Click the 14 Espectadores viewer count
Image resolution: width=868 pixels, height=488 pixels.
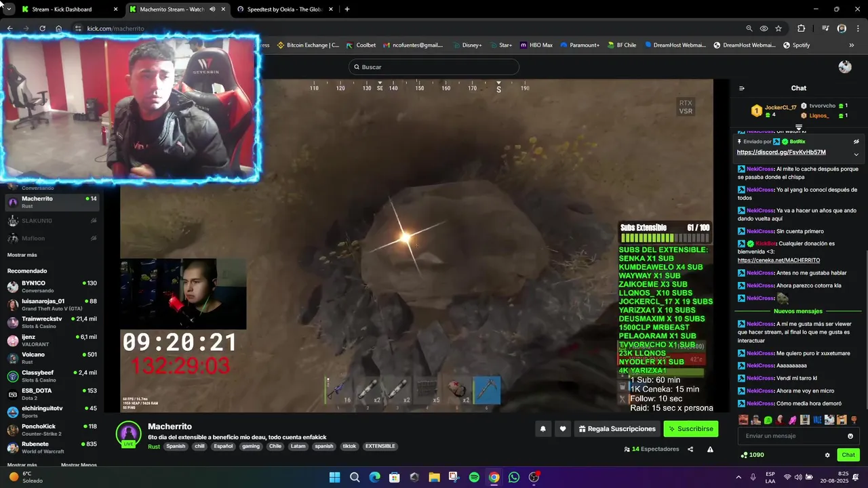(651, 449)
